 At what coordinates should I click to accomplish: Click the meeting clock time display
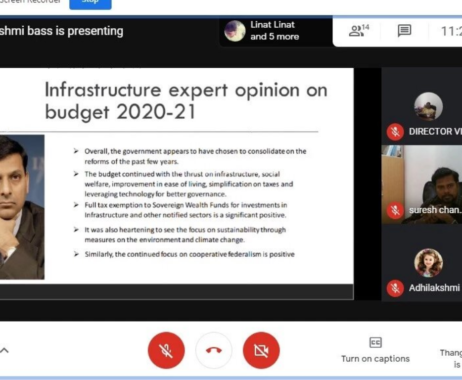click(451, 31)
